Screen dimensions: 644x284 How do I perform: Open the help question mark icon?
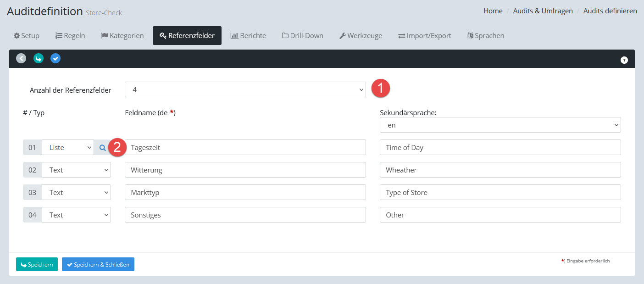point(624,60)
